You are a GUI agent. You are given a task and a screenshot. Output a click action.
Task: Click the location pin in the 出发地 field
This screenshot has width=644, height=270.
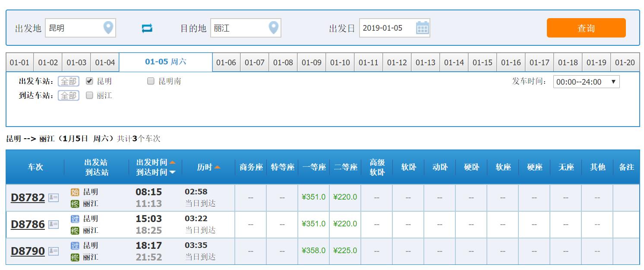tap(108, 28)
